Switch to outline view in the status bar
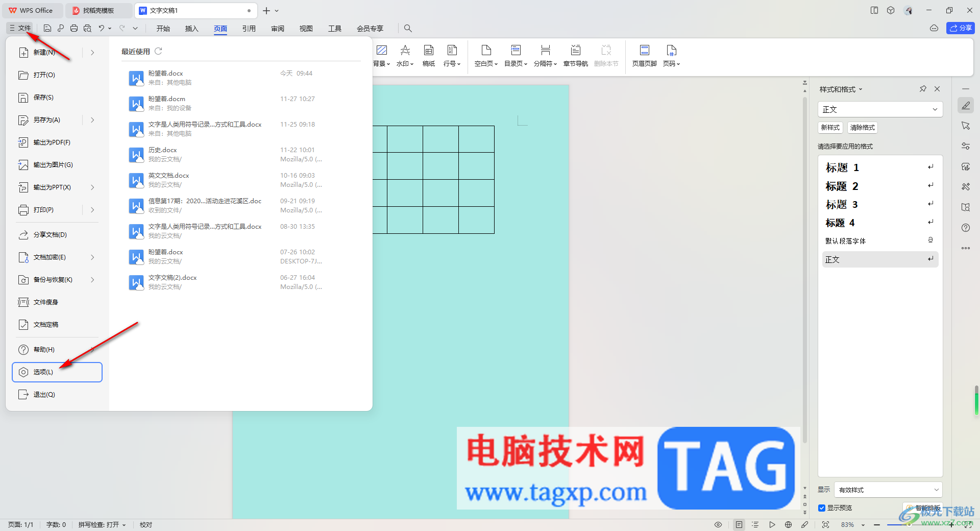 click(x=755, y=524)
